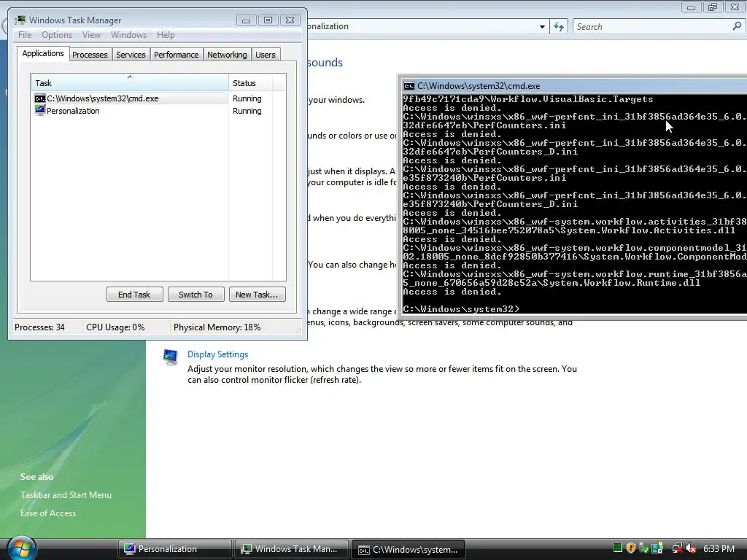
Task: Click the Personalization taskbar button
Action: [x=175, y=549]
